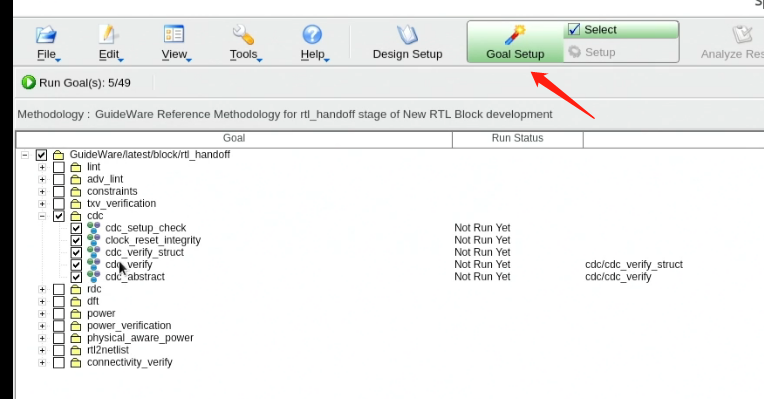Image resolution: width=764 pixels, height=399 pixels.
Task: Click Not Run Yet status of cdc_abstract
Action: tap(482, 277)
